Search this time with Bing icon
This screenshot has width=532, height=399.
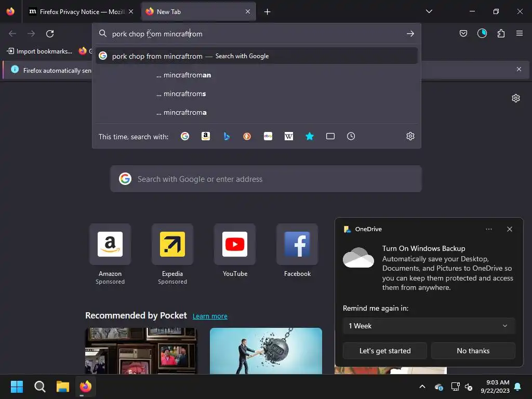227,137
